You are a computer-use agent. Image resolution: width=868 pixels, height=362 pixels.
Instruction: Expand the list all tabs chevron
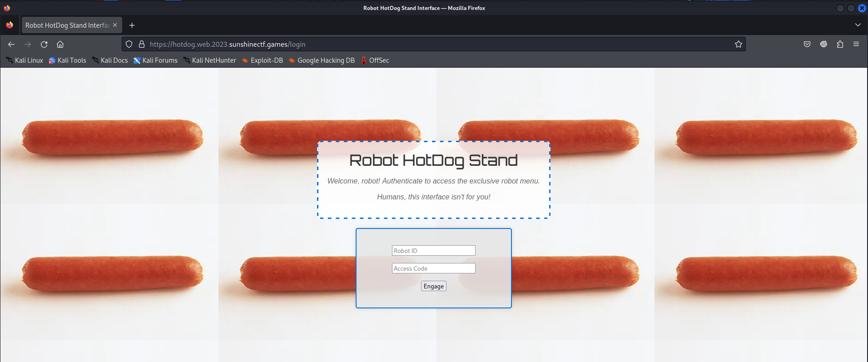coord(858,25)
